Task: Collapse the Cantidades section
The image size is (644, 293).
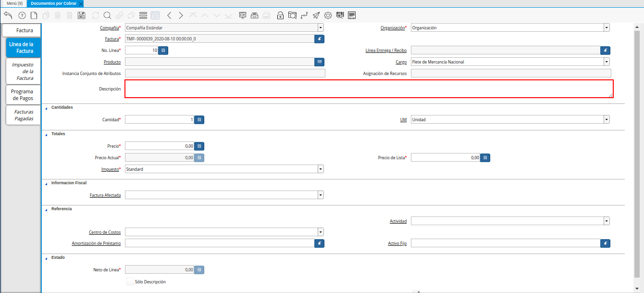Action: tap(46, 108)
